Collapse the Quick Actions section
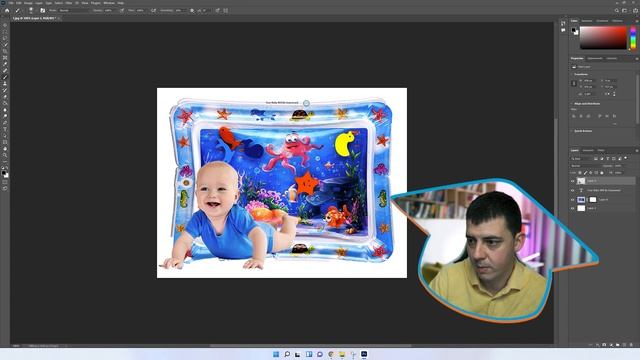Image resolution: width=640 pixels, height=360 pixels. tap(572, 131)
